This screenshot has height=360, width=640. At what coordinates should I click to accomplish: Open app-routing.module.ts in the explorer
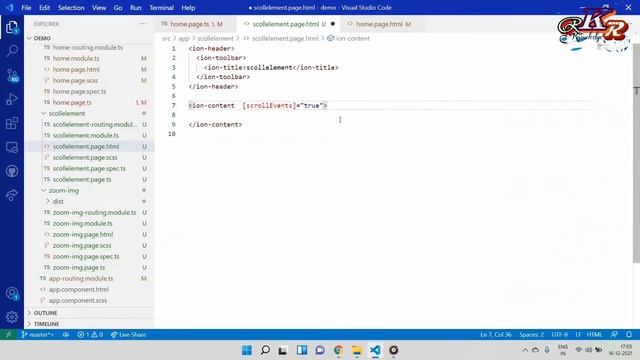pyautogui.click(x=81, y=279)
